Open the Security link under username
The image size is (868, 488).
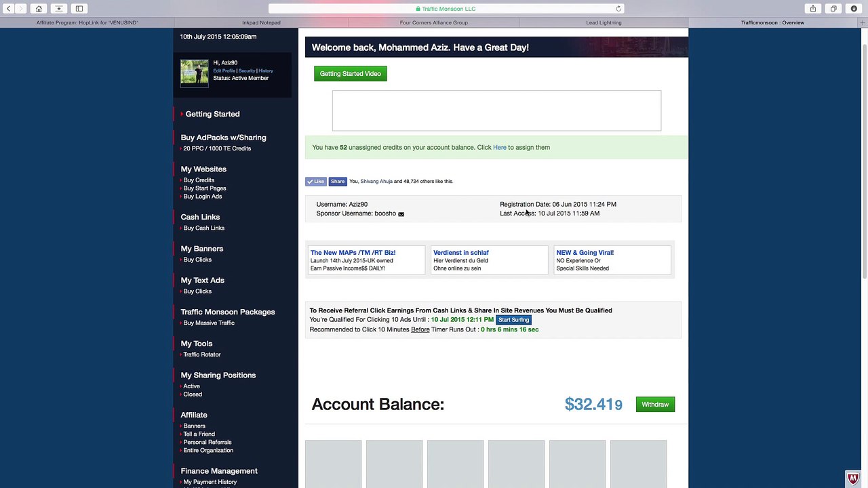[x=247, y=70]
